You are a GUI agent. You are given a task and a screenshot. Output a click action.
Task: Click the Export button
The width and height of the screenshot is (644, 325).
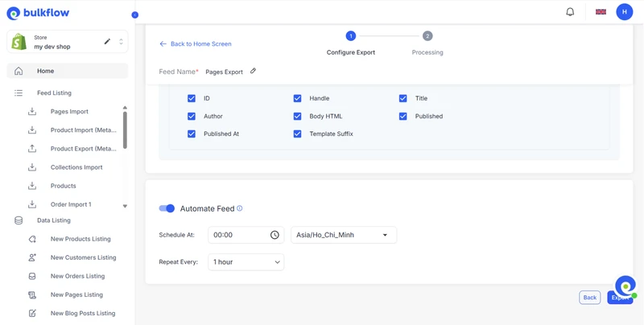click(620, 298)
